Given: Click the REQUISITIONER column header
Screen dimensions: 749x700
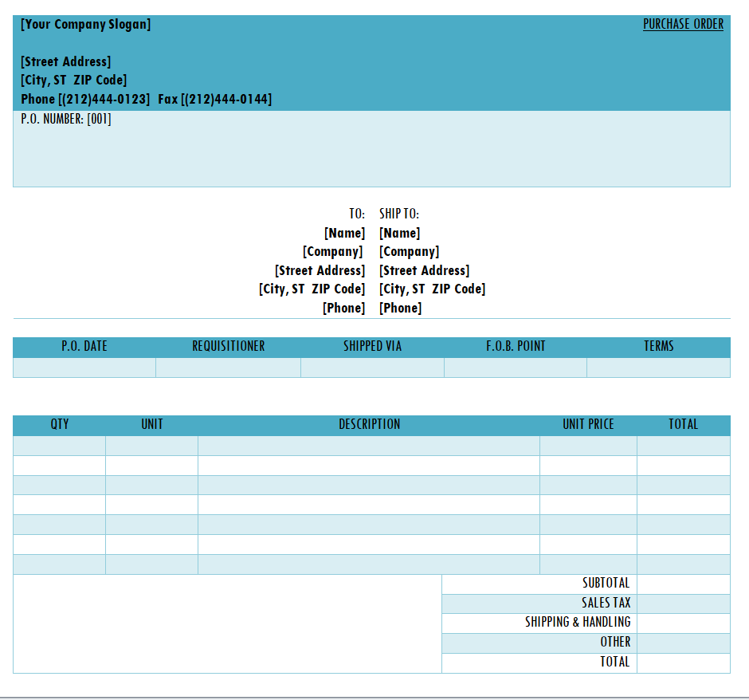Looking at the screenshot, I should pos(229,347).
